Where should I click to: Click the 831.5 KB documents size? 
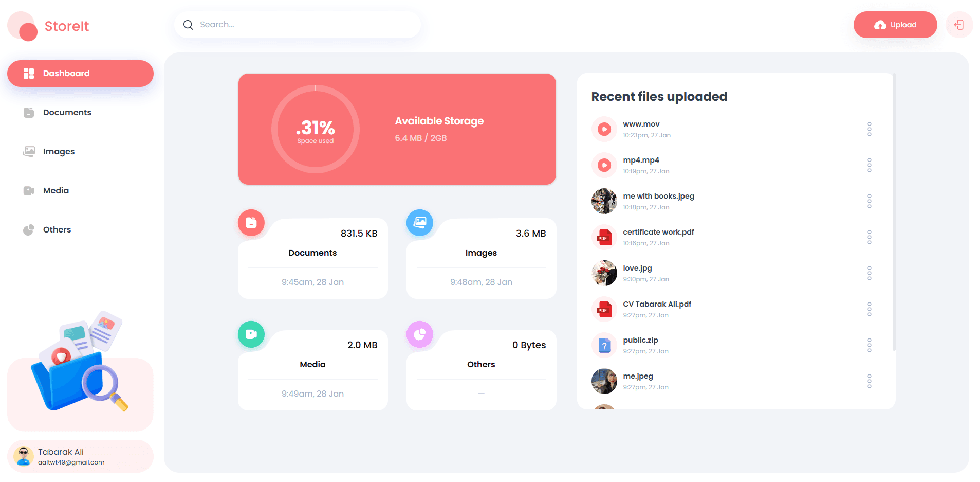click(x=359, y=234)
